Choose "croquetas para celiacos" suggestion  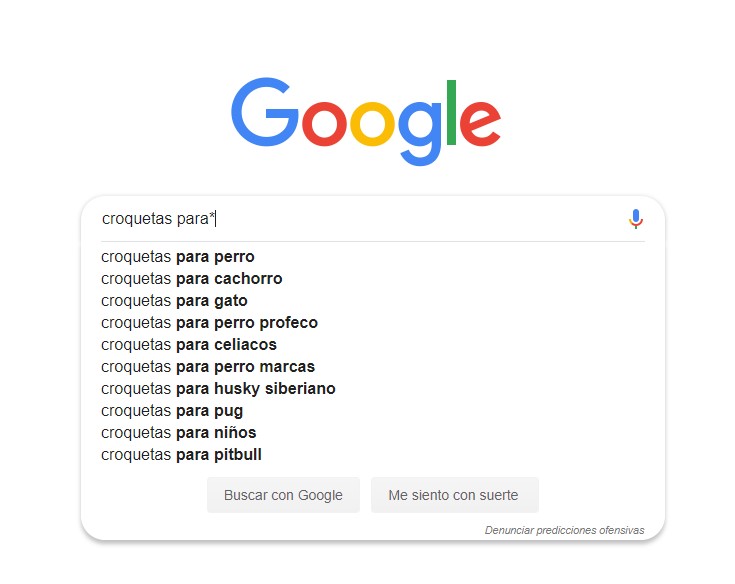click(189, 345)
